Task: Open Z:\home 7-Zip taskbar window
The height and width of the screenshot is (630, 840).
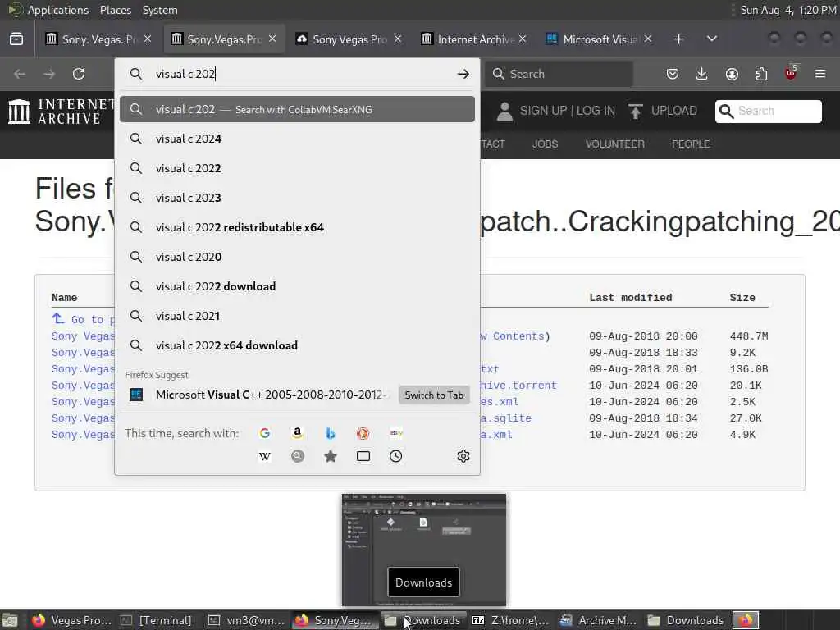Action: pyautogui.click(x=510, y=620)
